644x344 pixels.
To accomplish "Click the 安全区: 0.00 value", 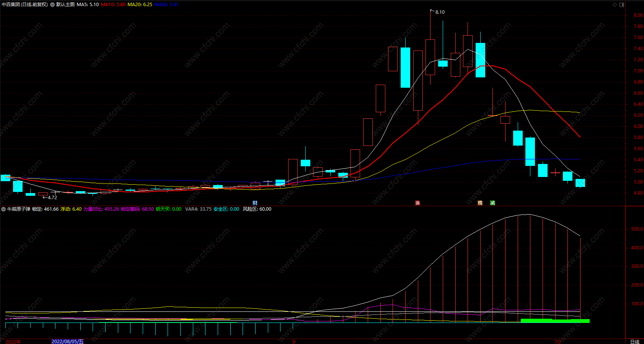I will (226, 209).
